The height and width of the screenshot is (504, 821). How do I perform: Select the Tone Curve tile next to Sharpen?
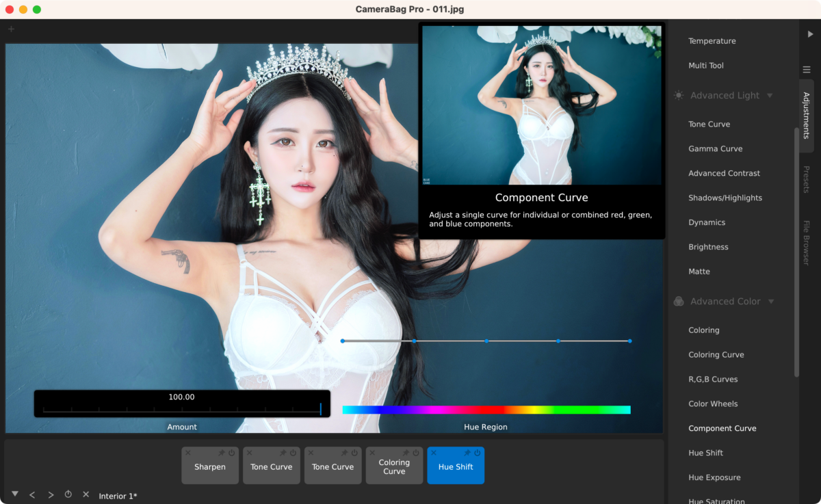[272, 466]
